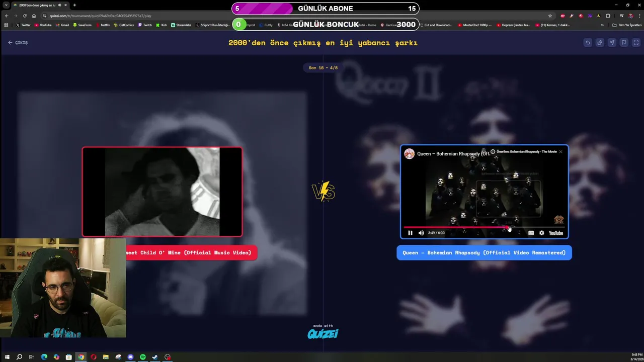Open the Cut and Download bookmark

tap(436, 25)
